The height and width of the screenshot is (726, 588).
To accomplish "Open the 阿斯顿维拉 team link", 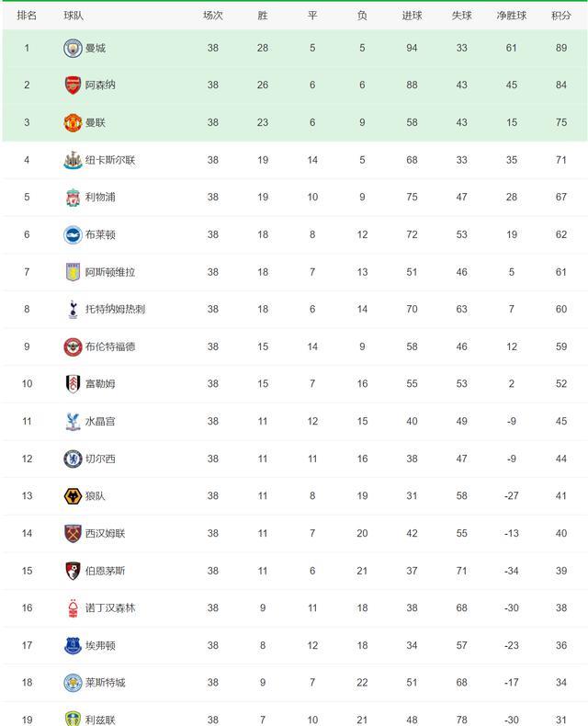I will pos(110,272).
